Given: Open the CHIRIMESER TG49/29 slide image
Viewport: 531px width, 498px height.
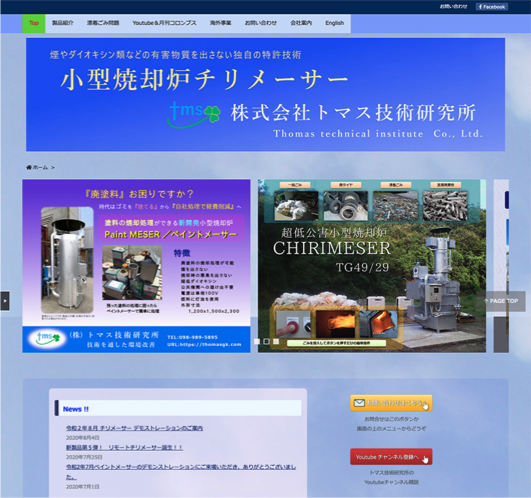Looking at the screenshot, I should tap(372, 266).
